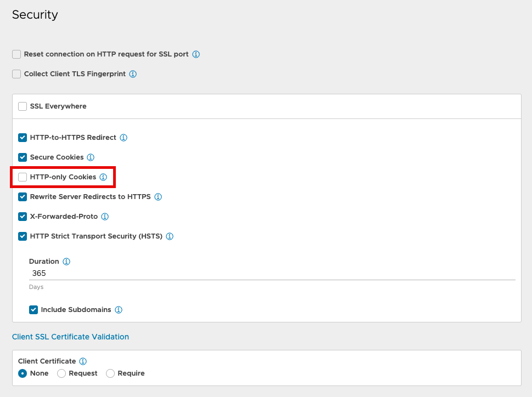Check the SSL Everywhere box
The height and width of the screenshot is (397, 532).
(22, 106)
